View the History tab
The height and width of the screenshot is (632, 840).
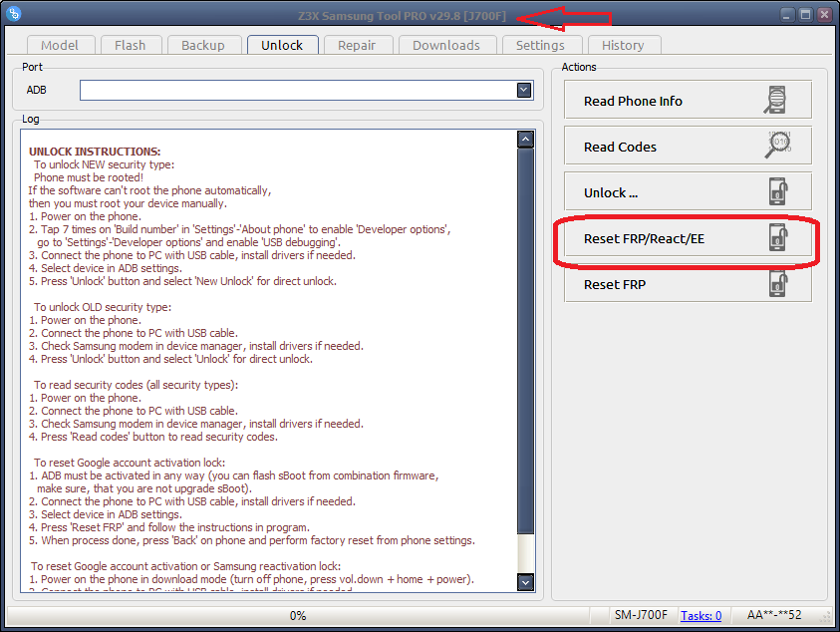pos(623,45)
